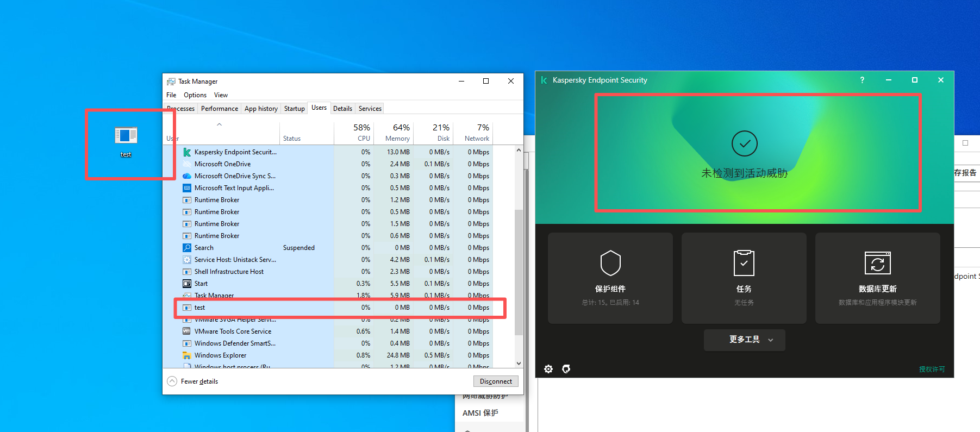Sort by the CPU column header
This screenshot has width=980, height=432.
tap(354, 132)
